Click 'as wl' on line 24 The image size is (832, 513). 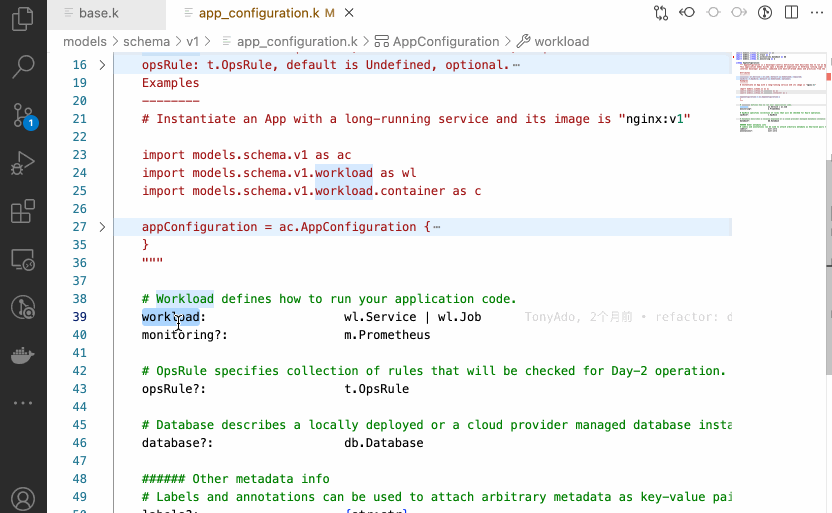click(398, 173)
